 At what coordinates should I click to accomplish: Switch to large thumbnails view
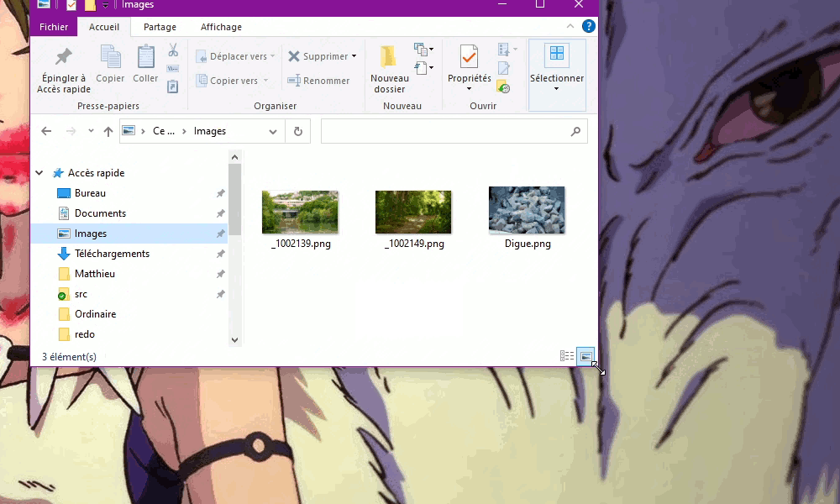(585, 356)
